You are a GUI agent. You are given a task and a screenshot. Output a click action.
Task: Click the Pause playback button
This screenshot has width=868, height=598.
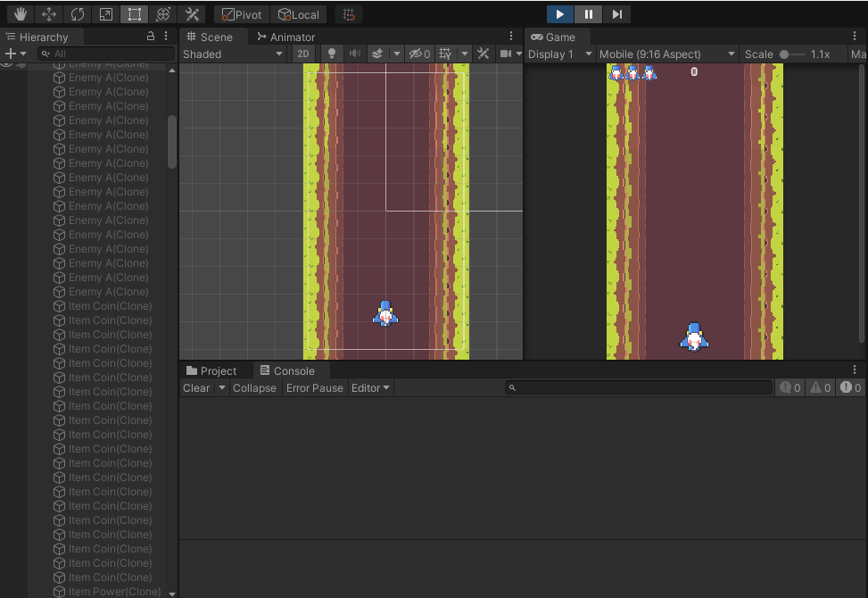(588, 14)
